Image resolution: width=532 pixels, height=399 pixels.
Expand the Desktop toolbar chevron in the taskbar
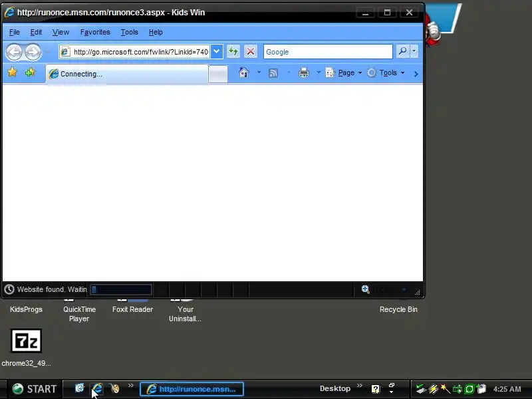point(360,386)
